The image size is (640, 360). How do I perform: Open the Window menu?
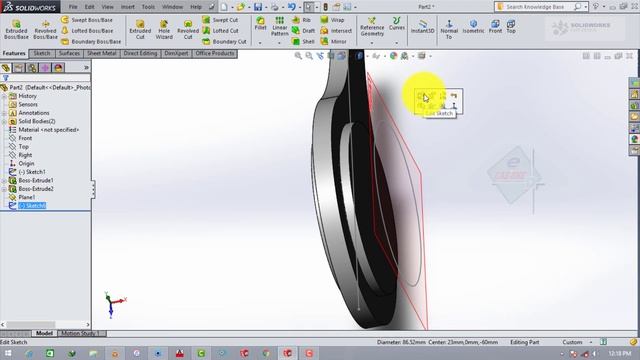pyautogui.click(x=172, y=7)
